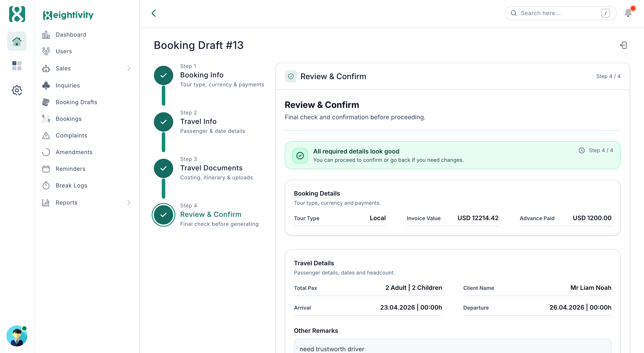Click the slash shortcut key badge
Viewport: 644px width, 353px height.
[605, 13]
